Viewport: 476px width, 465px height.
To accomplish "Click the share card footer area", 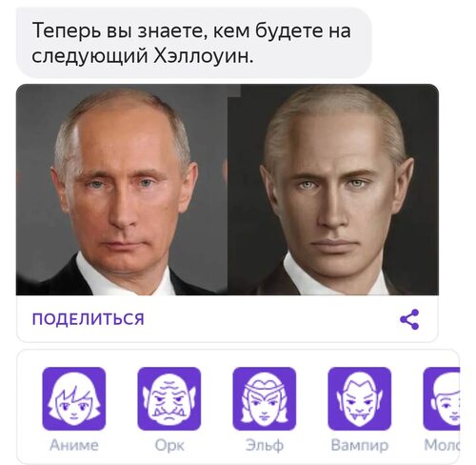I will tap(228, 318).
